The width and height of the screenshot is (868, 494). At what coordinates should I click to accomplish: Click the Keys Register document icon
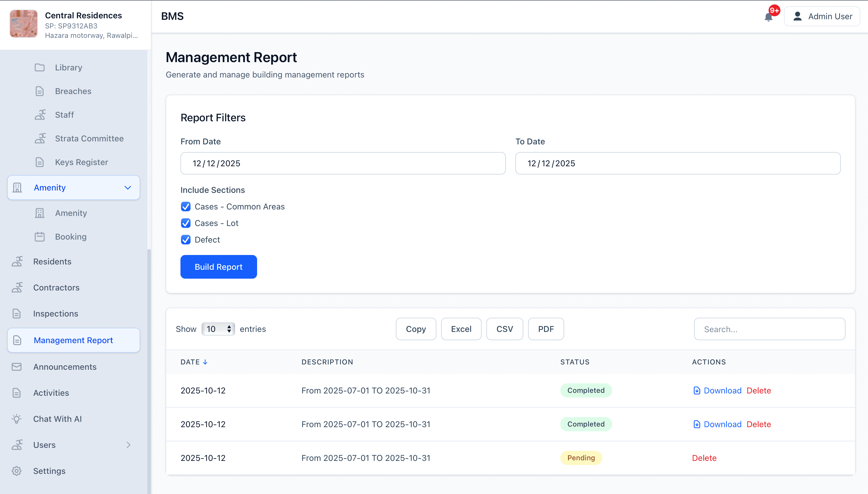(x=39, y=162)
